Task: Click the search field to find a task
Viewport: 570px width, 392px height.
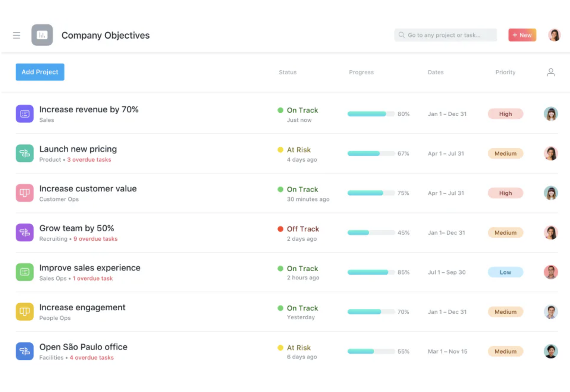Action: [445, 35]
